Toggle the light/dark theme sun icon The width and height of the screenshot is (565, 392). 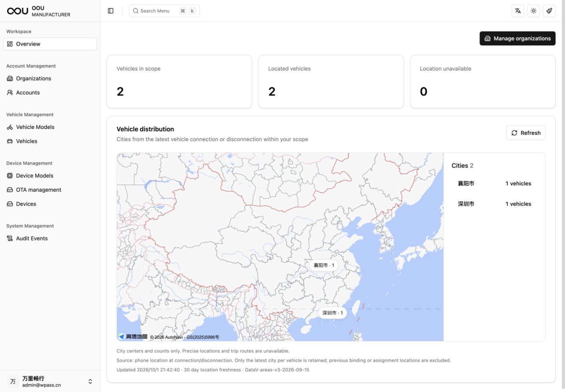(533, 11)
